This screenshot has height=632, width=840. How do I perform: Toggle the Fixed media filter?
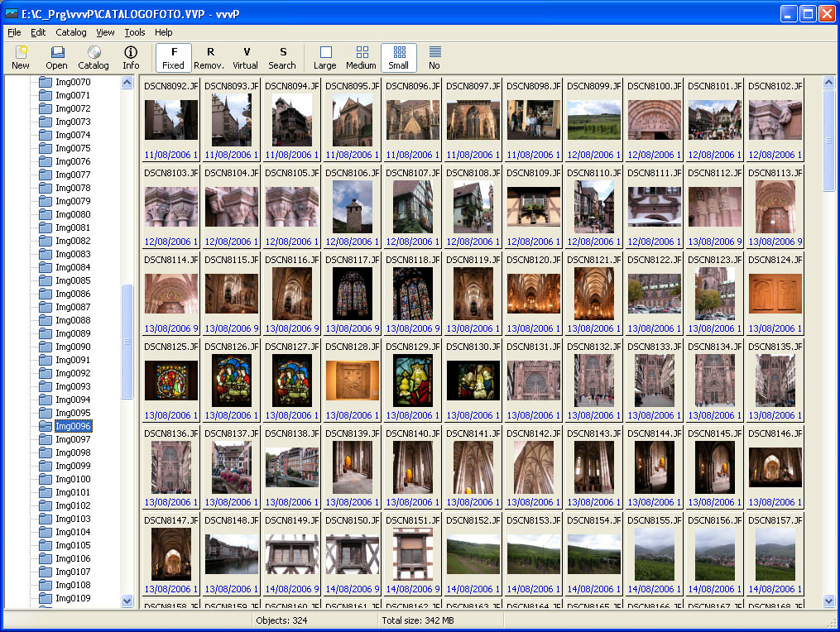point(174,57)
